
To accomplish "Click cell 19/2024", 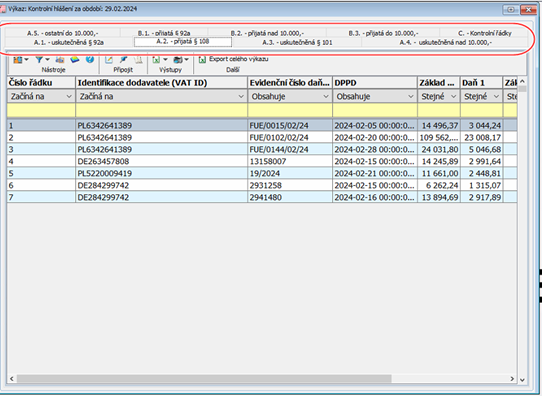I will [290, 173].
